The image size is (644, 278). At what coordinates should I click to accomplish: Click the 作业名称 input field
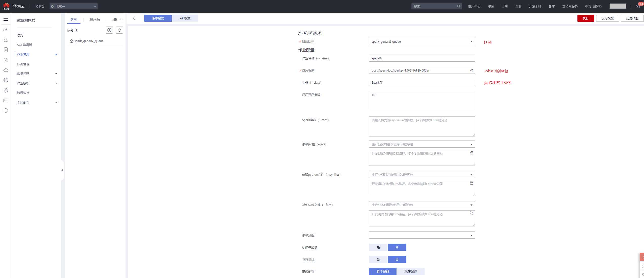pos(422,58)
